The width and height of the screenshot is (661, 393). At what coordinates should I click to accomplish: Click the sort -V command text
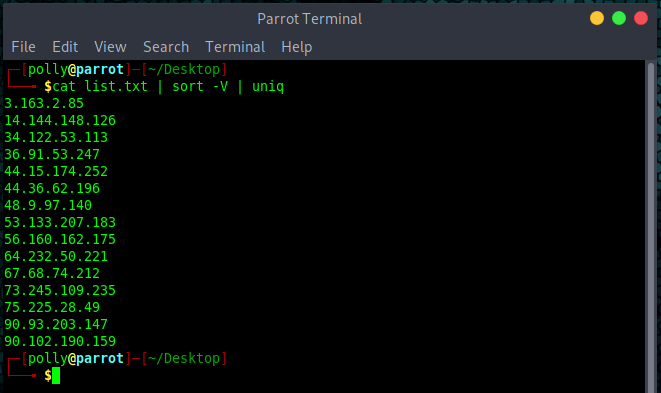coord(200,86)
